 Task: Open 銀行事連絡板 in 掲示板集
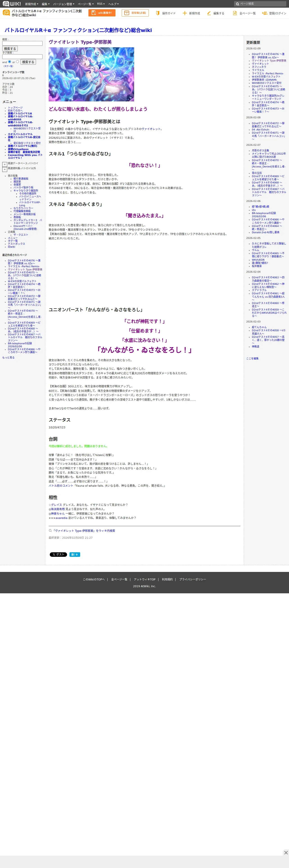[21, 179]
